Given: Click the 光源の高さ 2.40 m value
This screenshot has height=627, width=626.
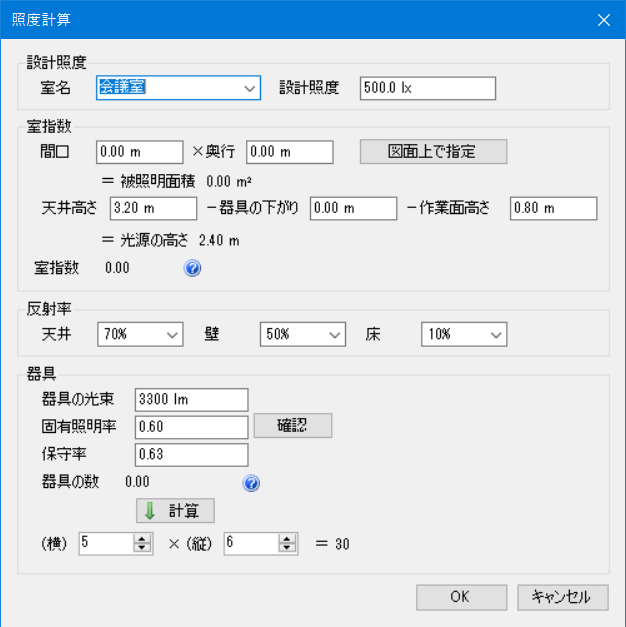Looking at the screenshot, I should pyautogui.click(x=219, y=241).
